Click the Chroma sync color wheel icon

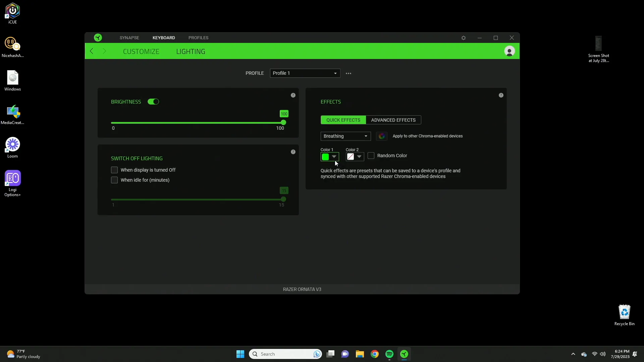click(382, 136)
